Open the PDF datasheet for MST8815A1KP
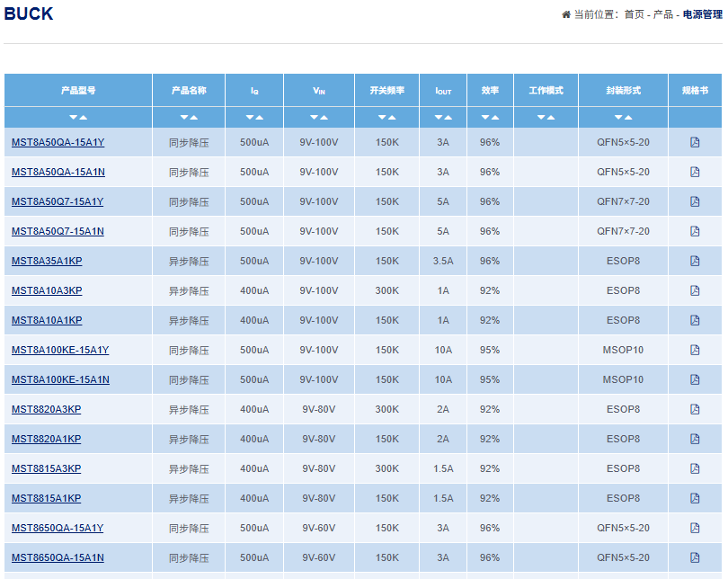728x579 pixels. (x=695, y=499)
